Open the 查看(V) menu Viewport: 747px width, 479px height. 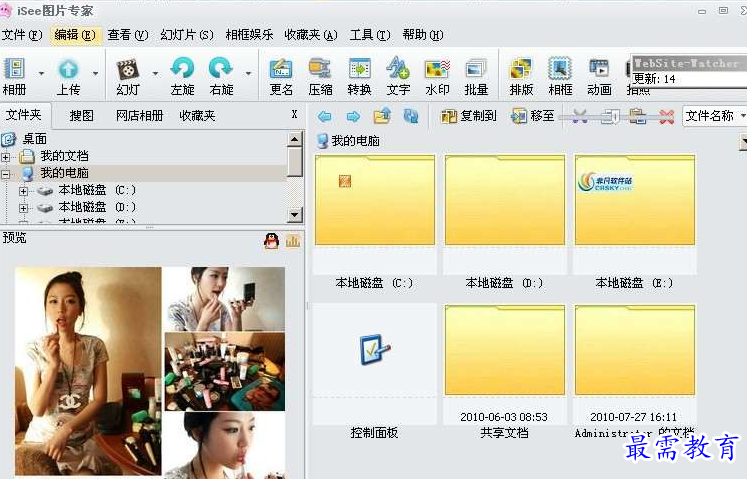pos(128,35)
